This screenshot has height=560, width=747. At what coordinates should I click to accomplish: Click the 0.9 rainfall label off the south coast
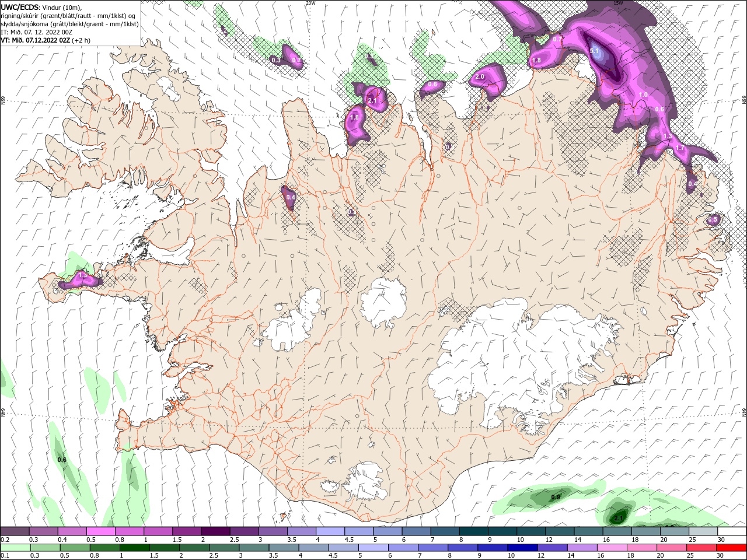[556, 497]
